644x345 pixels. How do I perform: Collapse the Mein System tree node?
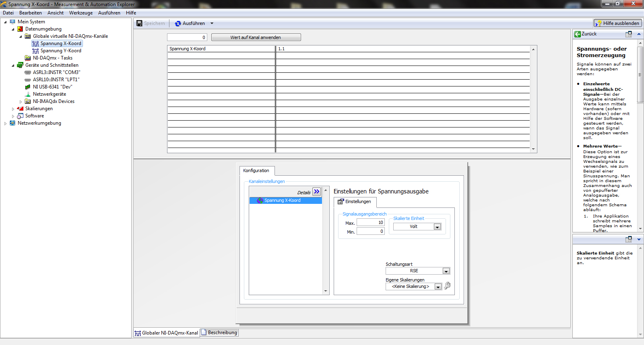tap(5, 22)
